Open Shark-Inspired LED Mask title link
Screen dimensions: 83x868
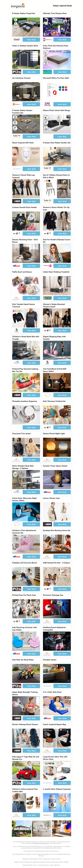(x=23, y=143)
